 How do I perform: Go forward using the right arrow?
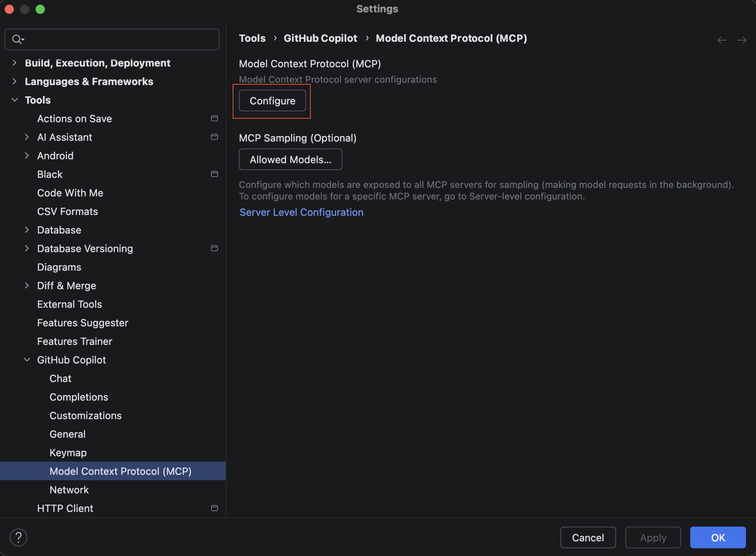click(742, 40)
